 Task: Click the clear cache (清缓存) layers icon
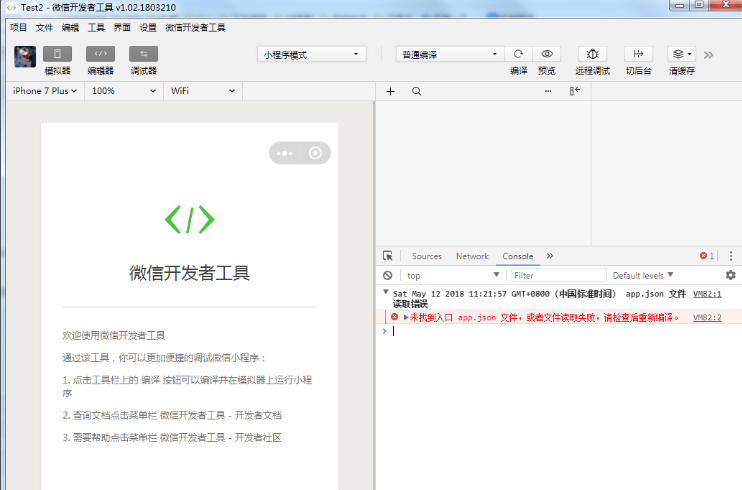pyautogui.click(x=681, y=54)
